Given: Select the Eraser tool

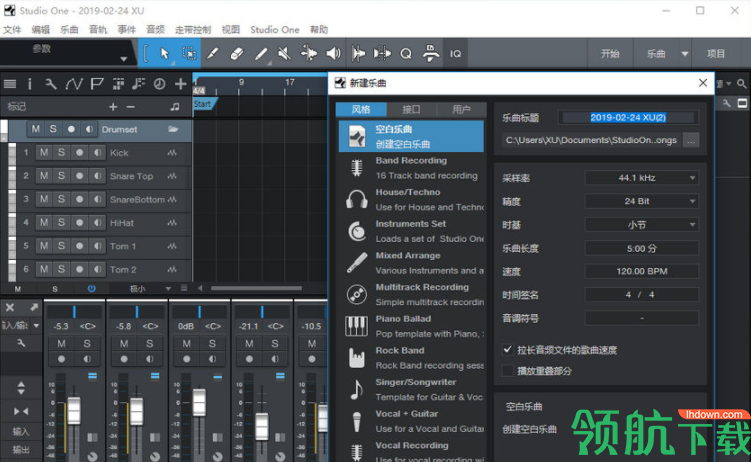Looking at the screenshot, I should pos(237,54).
